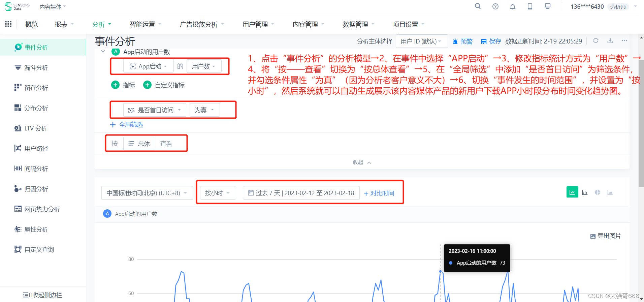The width and height of the screenshot is (644, 302).
Task: Select 漏斗分析 in the sidebar
Action: coord(43,67)
